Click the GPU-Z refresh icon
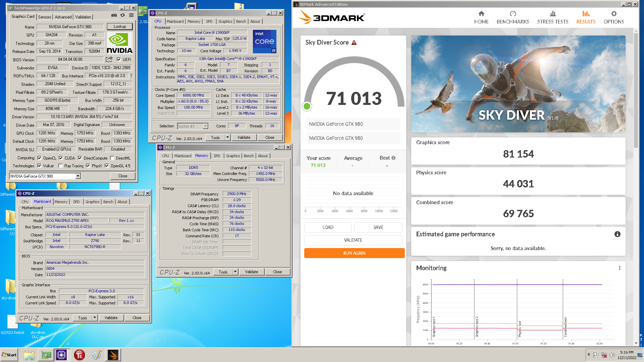Image resolution: width=644 pixels, height=362 pixels. tap(123, 15)
